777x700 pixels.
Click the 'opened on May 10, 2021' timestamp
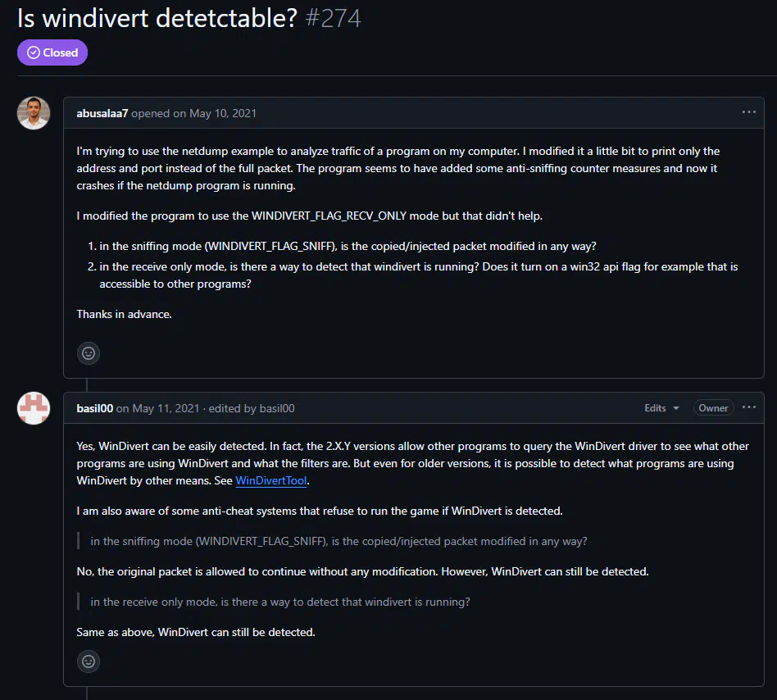[193, 113]
